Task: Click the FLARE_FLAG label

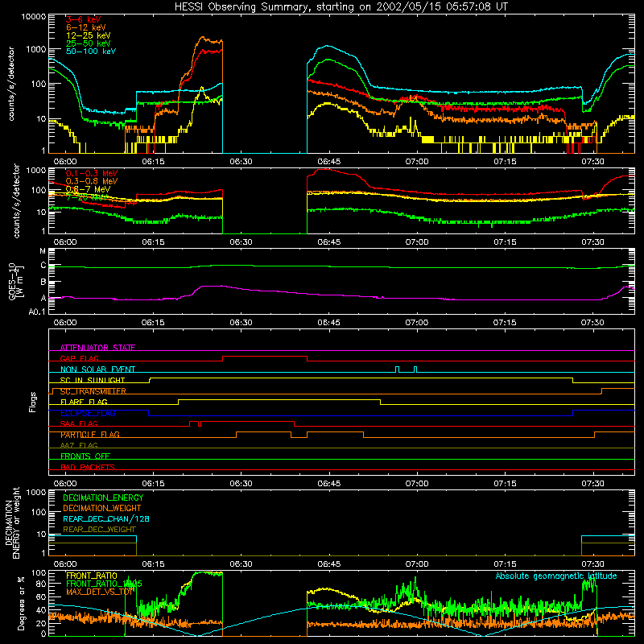Action: click(84, 402)
